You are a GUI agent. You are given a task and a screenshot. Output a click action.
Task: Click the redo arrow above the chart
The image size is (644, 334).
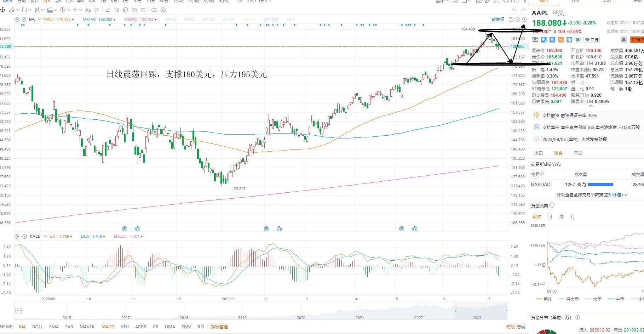click(523, 10)
